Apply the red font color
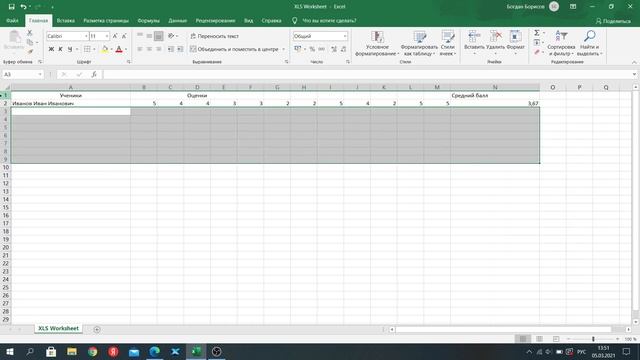Screen dimensions: 640x360 coord(119,49)
